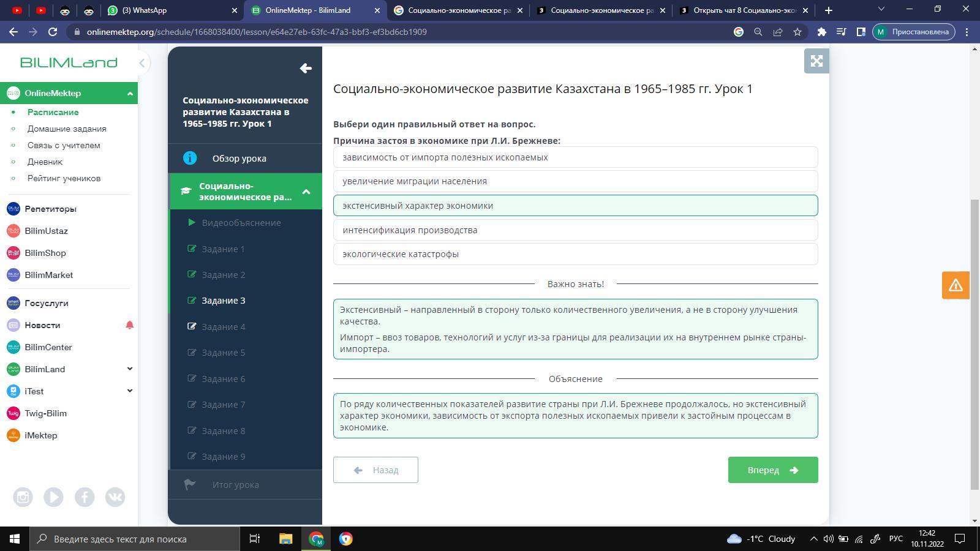Select answer интенсификация производства
The width and height of the screenshot is (980, 551).
[576, 230]
